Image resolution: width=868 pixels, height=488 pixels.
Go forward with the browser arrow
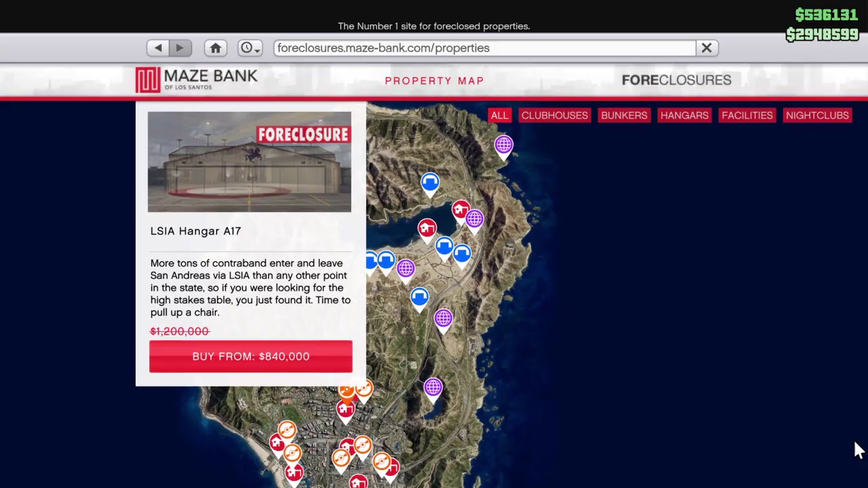[x=180, y=48]
